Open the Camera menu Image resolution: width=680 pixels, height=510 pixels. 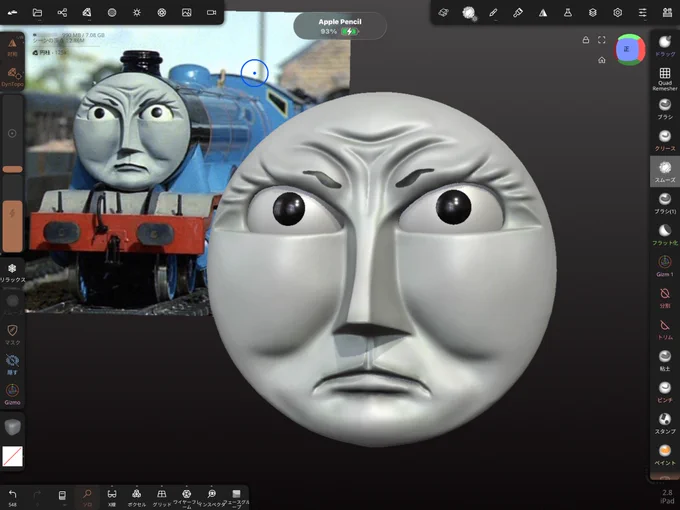point(211,13)
